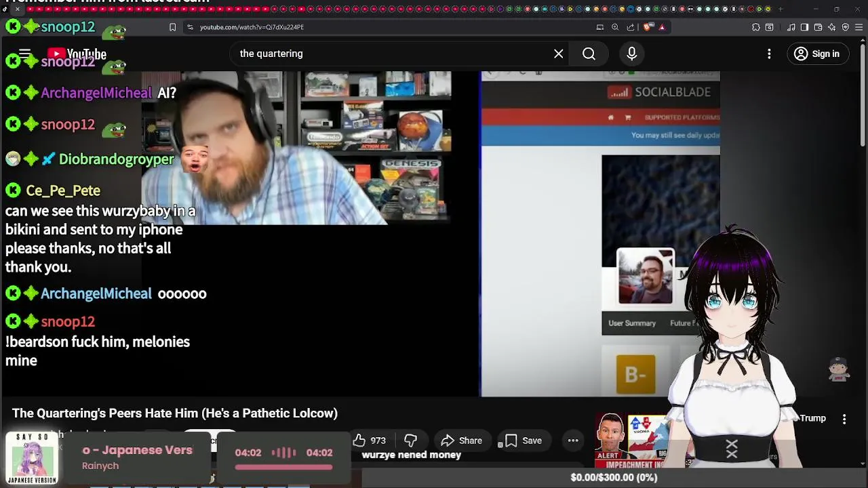This screenshot has width=868, height=488.
Task: Click ArchangelMicheal username in 'AI?' chat message
Action: 96,93
